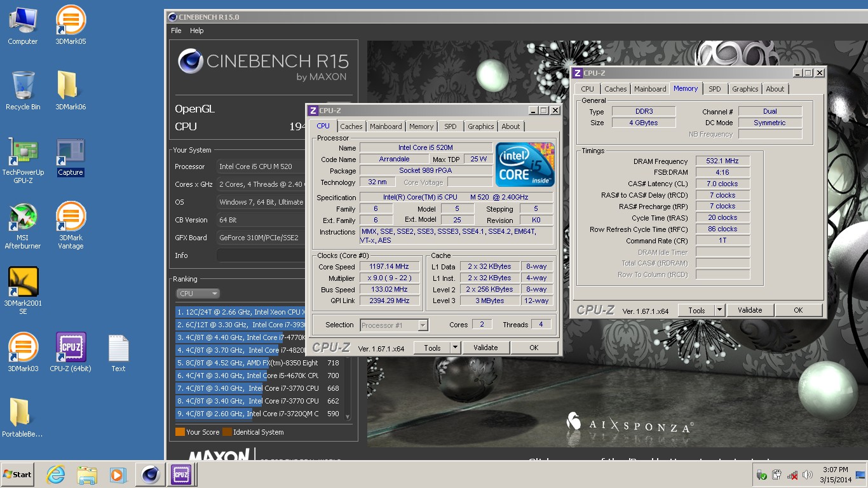
Task: Switch to Caches tab in front CPU-Z
Action: pos(351,126)
